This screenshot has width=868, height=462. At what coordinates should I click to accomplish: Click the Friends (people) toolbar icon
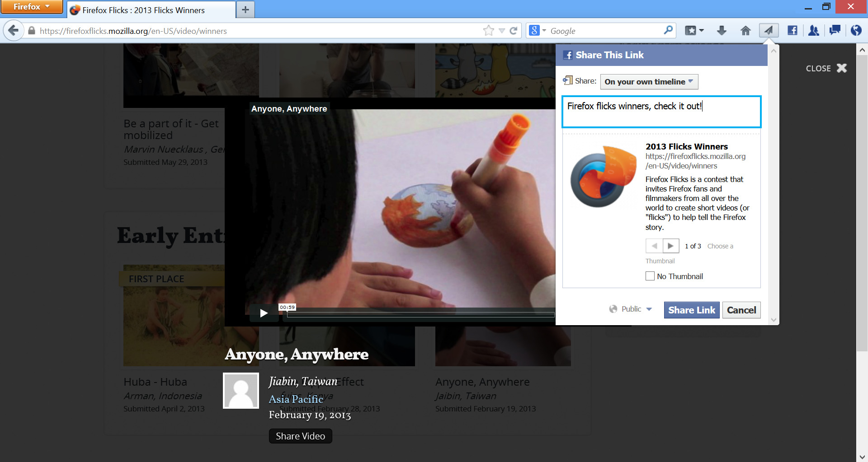point(813,30)
